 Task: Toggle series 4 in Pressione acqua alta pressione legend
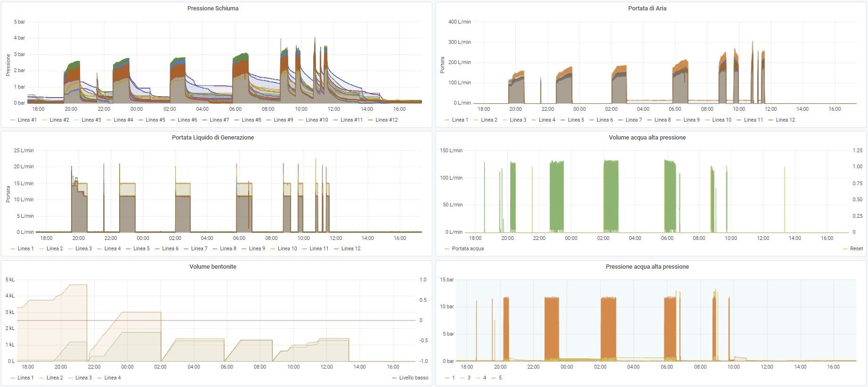(x=485, y=378)
